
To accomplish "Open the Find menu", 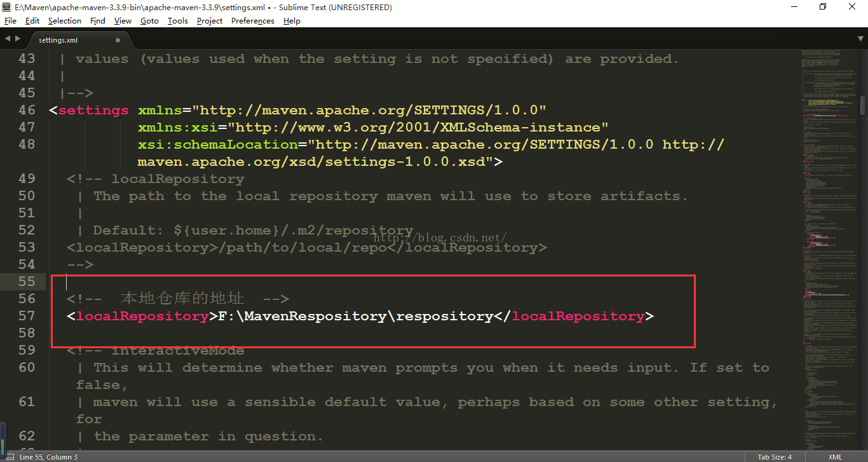I will [98, 20].
